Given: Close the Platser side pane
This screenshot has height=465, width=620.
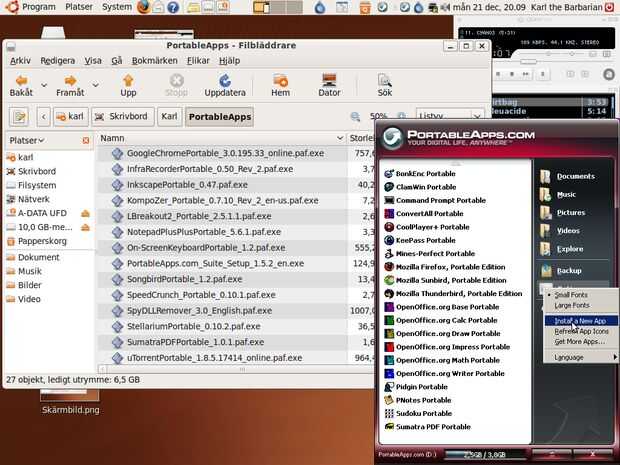Looking at the screenshot, I should (x=86, y=140).
